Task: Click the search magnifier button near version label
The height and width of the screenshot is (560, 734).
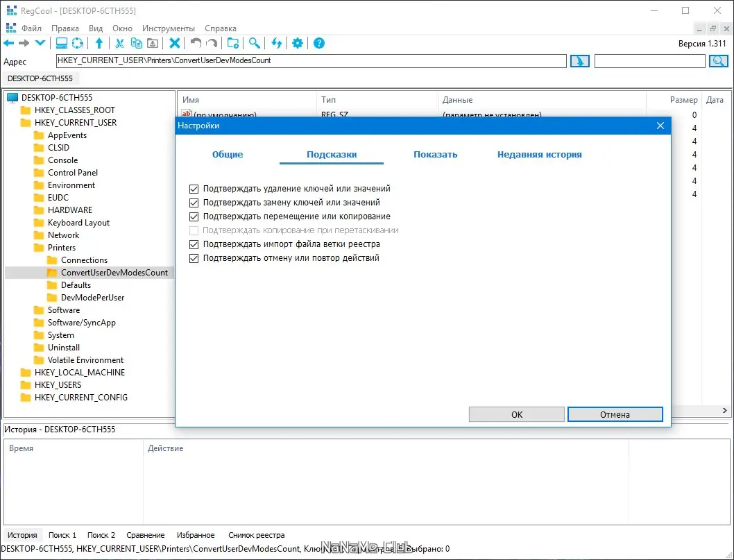Action: 719,61
